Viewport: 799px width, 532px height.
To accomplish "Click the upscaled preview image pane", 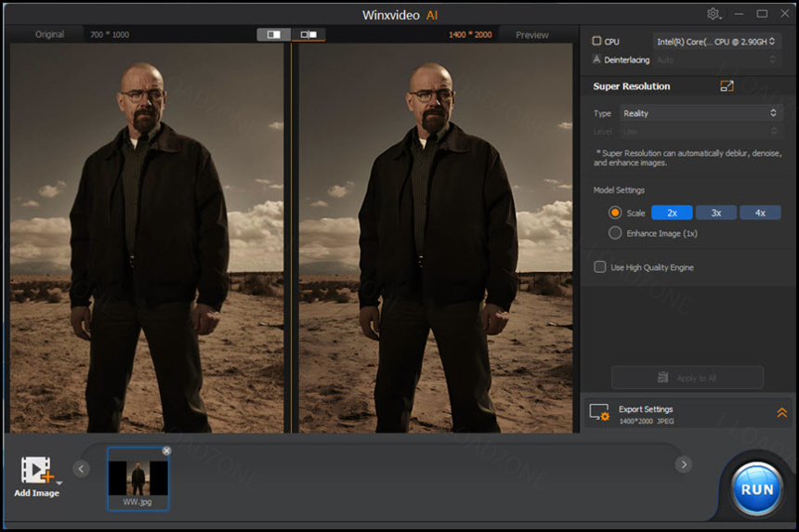I will point(436,238).
